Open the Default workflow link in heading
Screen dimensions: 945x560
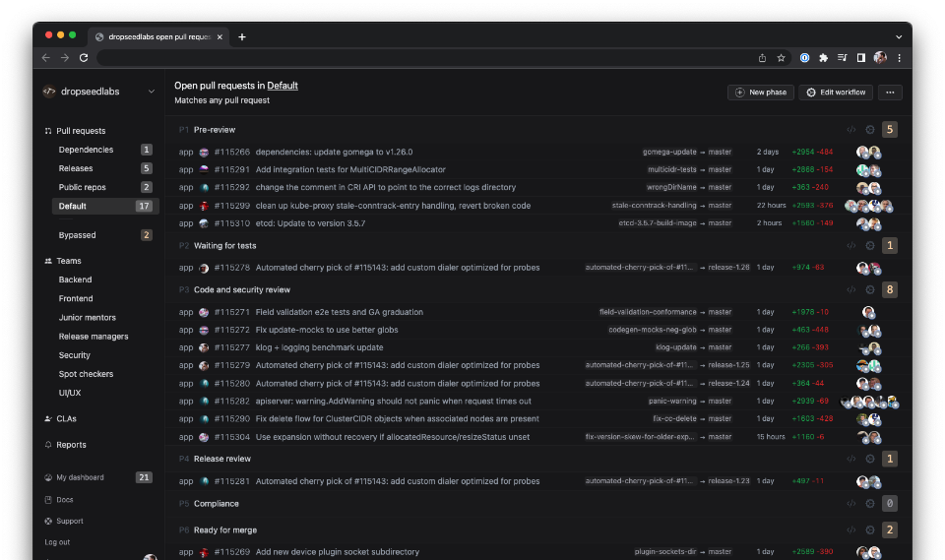pos(283,86)
